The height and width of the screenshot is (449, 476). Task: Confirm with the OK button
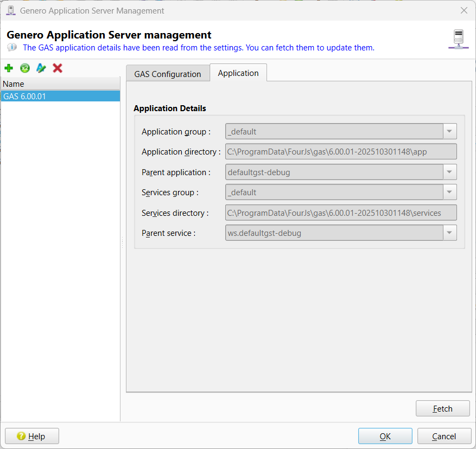coord(385,437)
